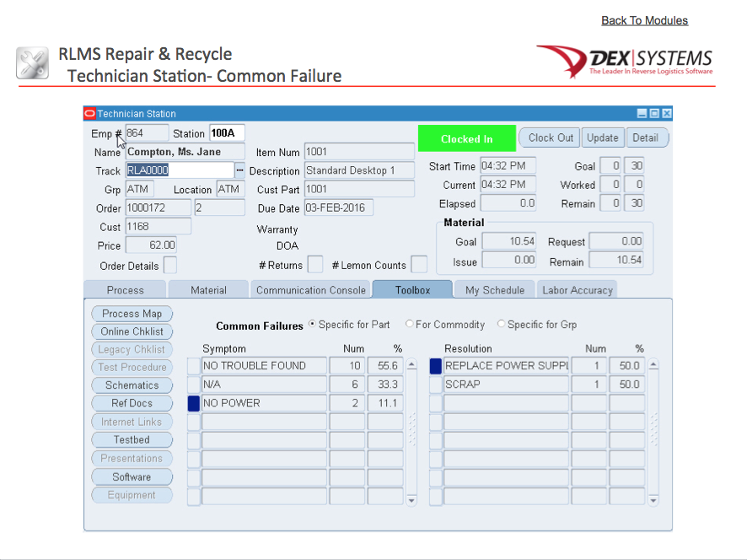Switch to the Material tab
The width and height of the screenshot is (747, 560).
click(x=208, y=289)
